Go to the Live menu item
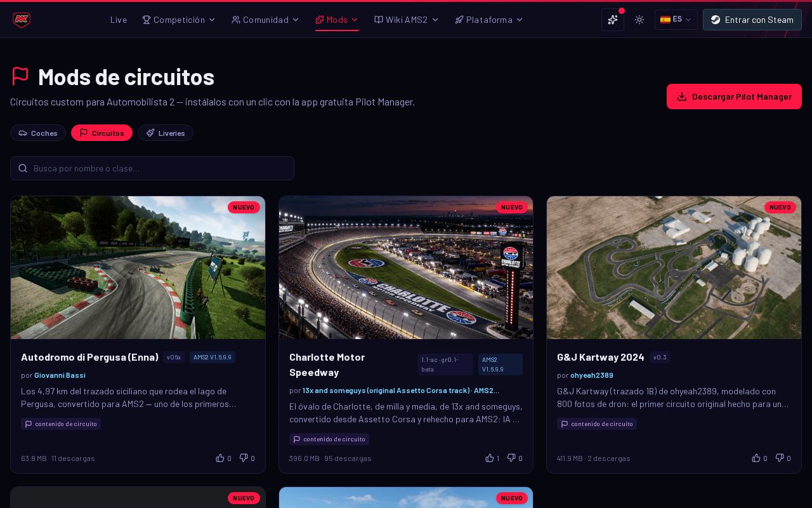Screen dimensions: 812x508 pyautogui.click(x=119, y=20)
